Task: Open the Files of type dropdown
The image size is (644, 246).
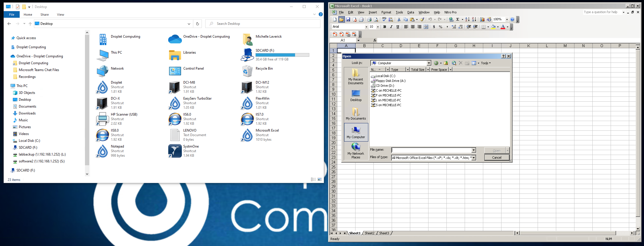Action: (474, 158)
